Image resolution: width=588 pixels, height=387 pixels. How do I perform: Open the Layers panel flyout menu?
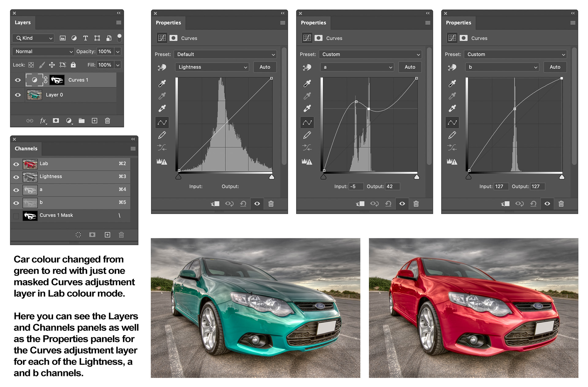click(x=119, y=23)
